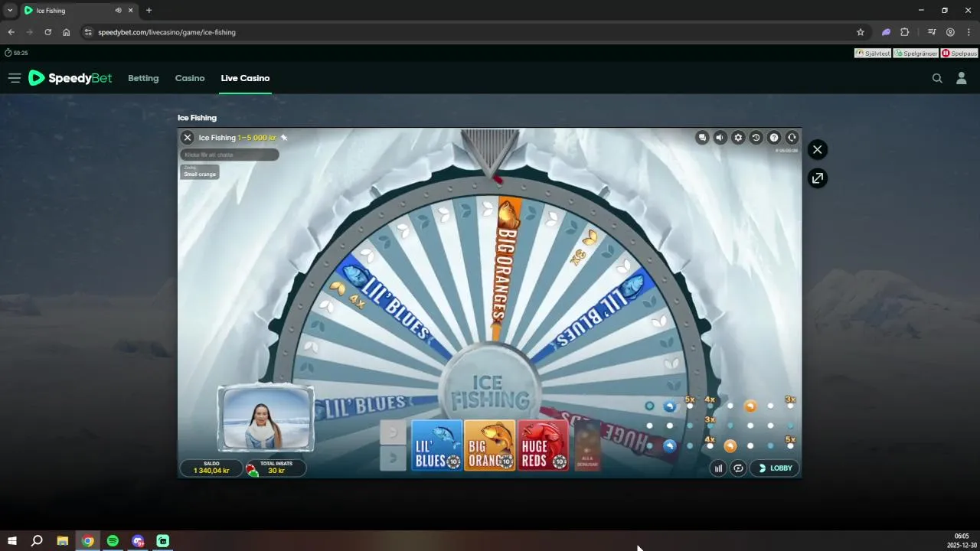
Task: Place a bet on Huge Reds
Action: pyautogui.click(x=543, y=445)
